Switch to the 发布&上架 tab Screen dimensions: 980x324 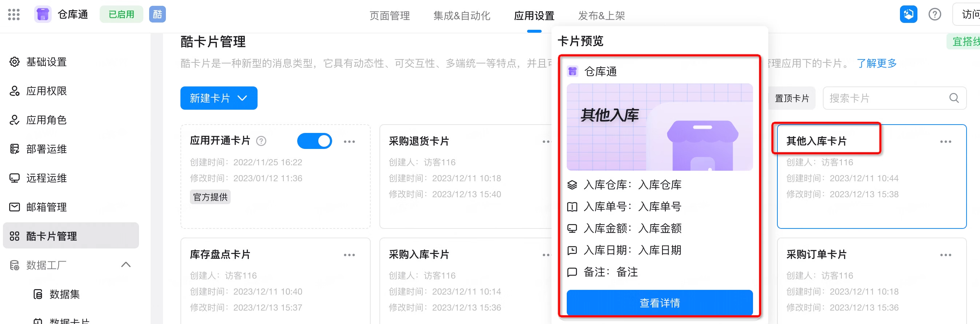601,16
